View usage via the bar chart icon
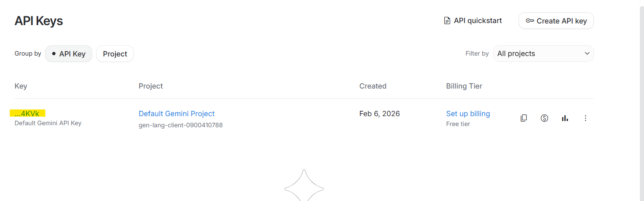 [565, 118]
